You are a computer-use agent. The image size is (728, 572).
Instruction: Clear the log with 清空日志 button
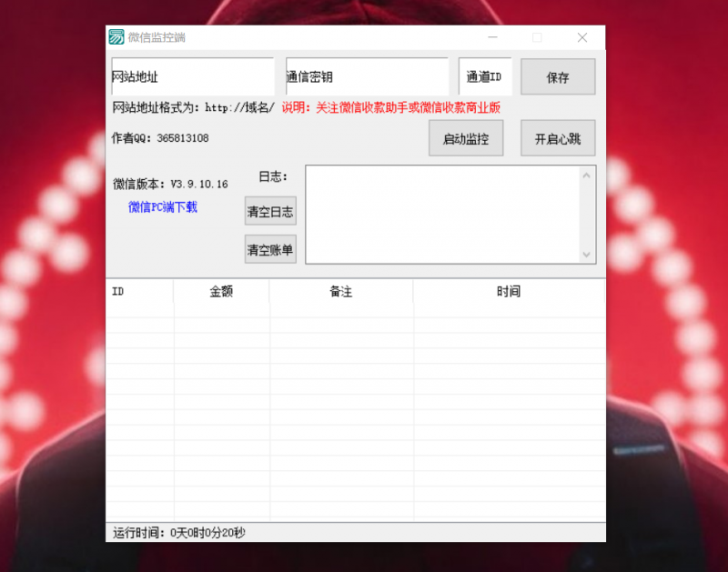pyautogui.click(x=269, y=210)
